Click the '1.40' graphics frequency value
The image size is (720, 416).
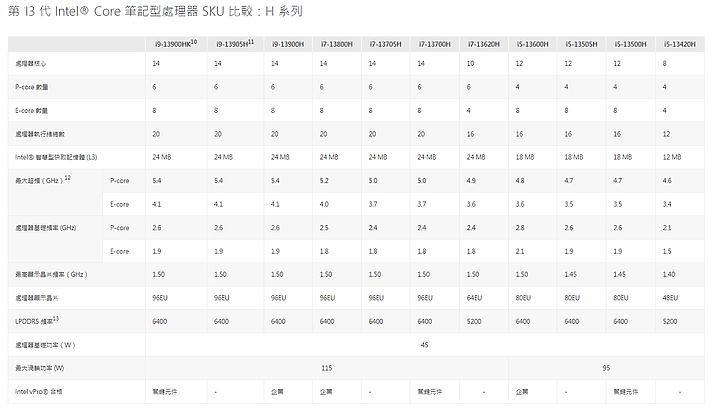669,274
